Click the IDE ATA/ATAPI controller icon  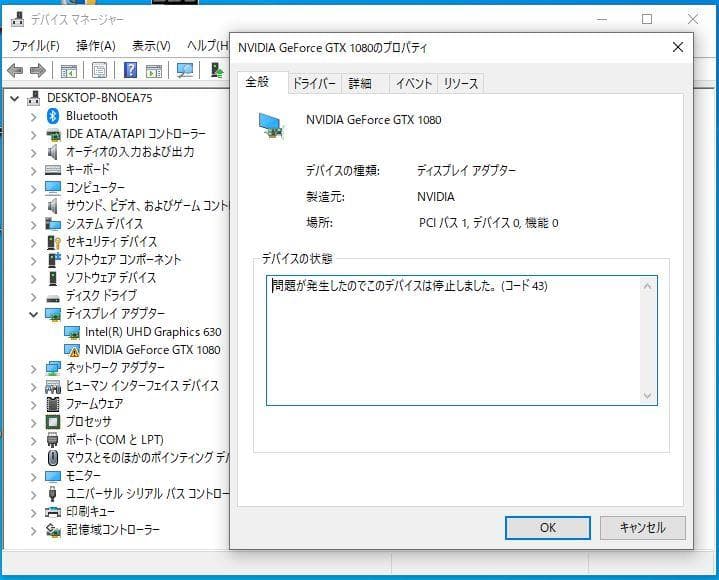coord(53,134)
